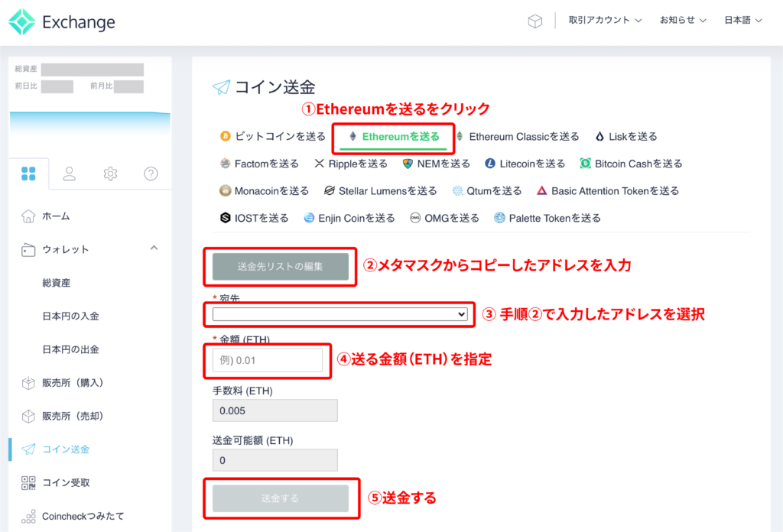Select the OMGを送る tab
This screenshot has width=783, height=532.
tap(444, 218)
